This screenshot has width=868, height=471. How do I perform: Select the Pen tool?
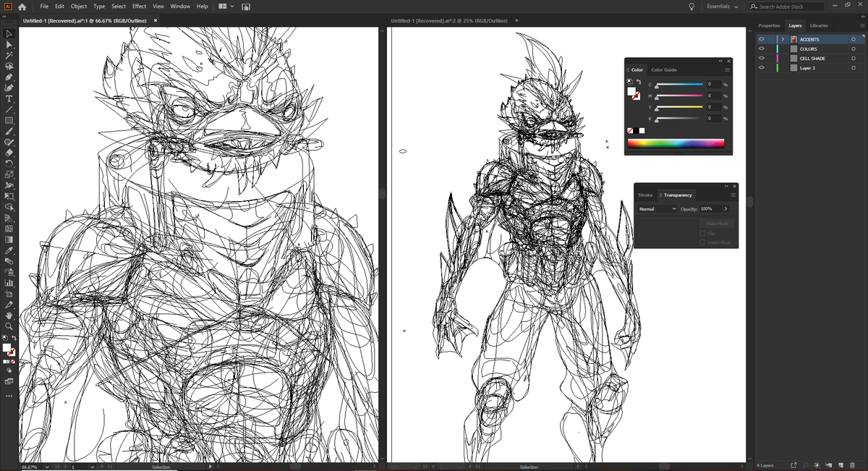click(9, 77)
